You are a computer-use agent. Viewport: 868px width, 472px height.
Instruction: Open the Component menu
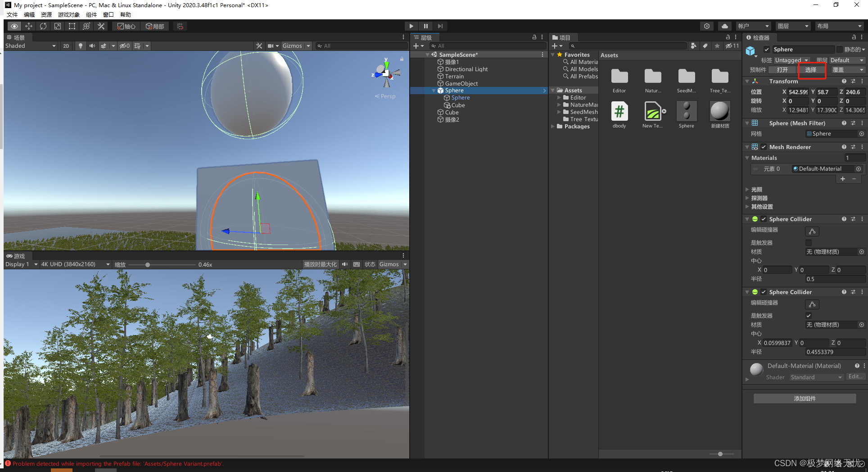coord(91,15)
